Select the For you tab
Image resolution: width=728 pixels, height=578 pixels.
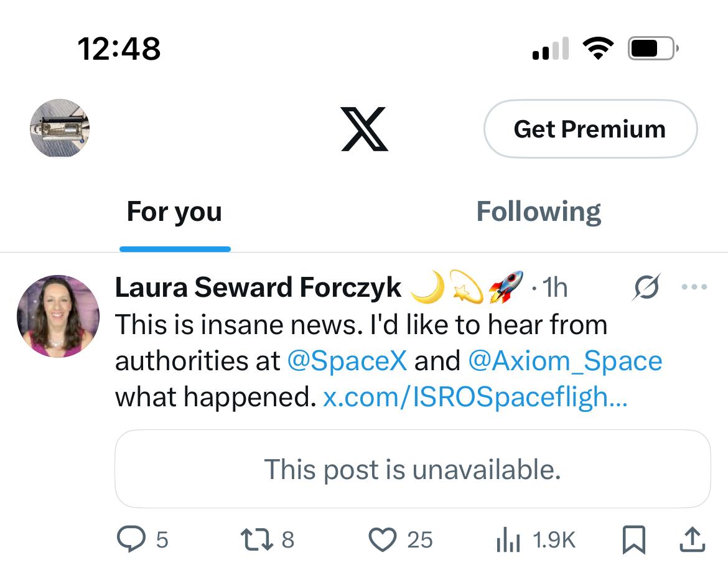[x=174, y=212]
